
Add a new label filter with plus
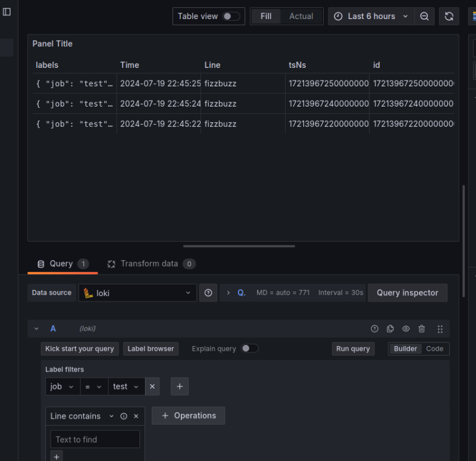point(180,387)
